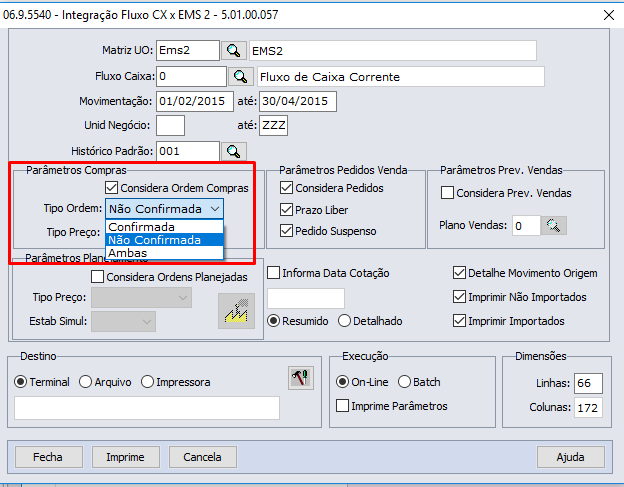Screen dimensions: 624x487
Task: Open the Histórico Padrão search lookup
Action: (x=234, y=152)
